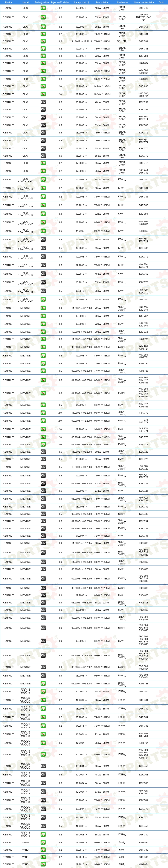168x868 pixels.
Task: Click the PB icon in the K4J 770, K4J 780 row
Action: coord(43,734)
